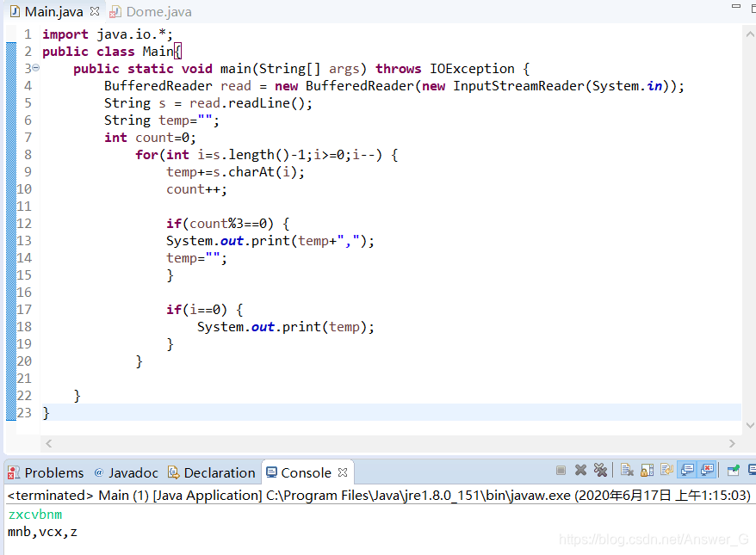Viewport: 756px width, 555px height.
Task: Click 'read.readLine();' on line 5
Action: pyautogui.click(x=251, y=103)
